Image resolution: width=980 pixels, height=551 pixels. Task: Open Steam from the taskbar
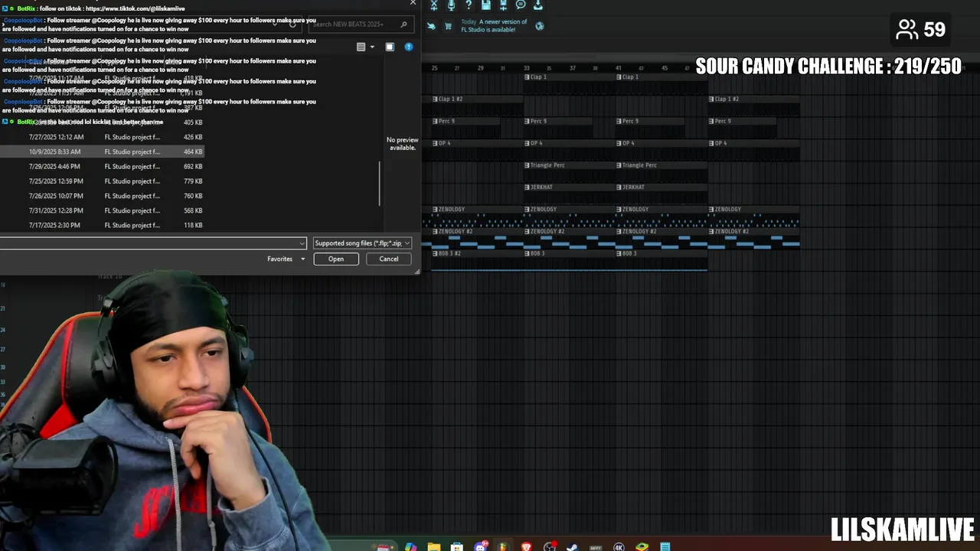point(572,546)
